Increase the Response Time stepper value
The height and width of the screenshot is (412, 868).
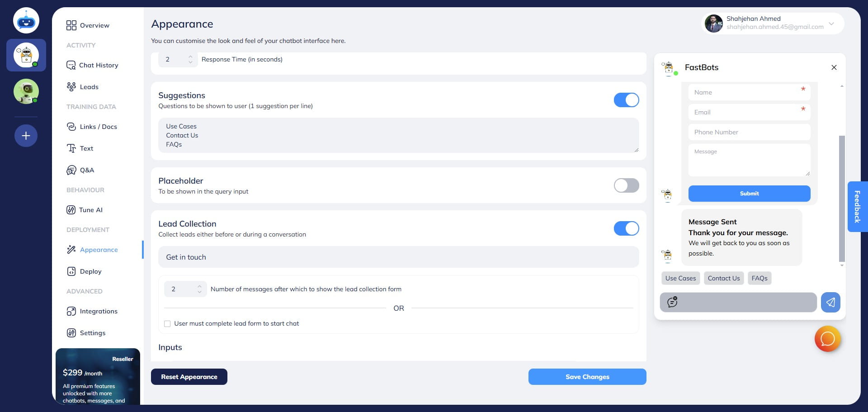(x=190, y=57)
